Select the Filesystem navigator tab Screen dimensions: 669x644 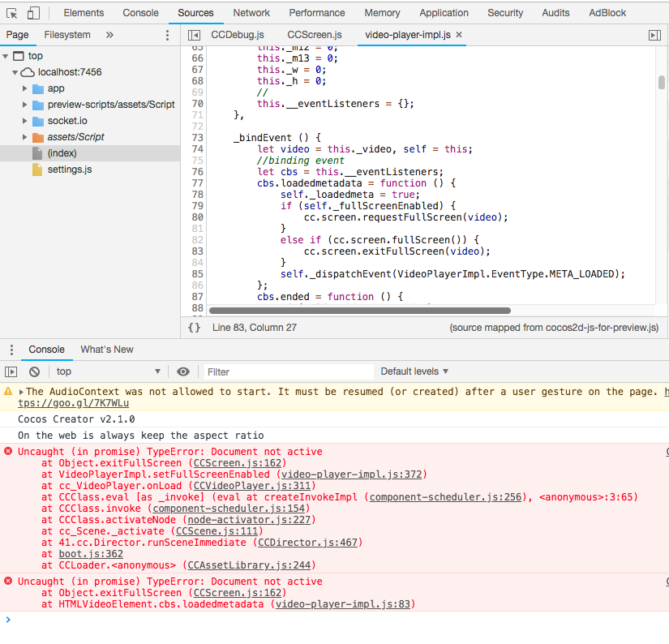pos(67,35)
